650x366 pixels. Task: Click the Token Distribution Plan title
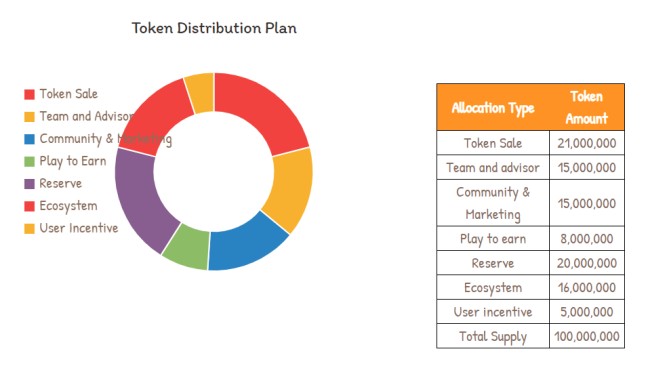click(x=214, y=28)
